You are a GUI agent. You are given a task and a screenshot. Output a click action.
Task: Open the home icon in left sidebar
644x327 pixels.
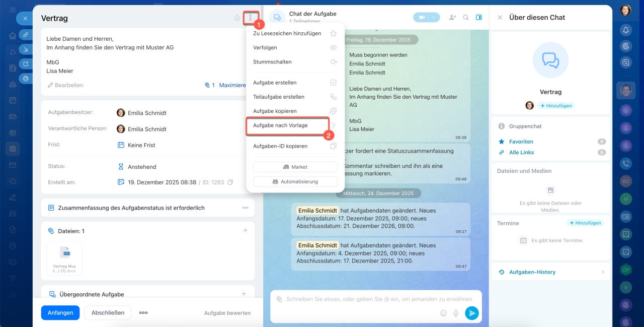coord(13,36)
